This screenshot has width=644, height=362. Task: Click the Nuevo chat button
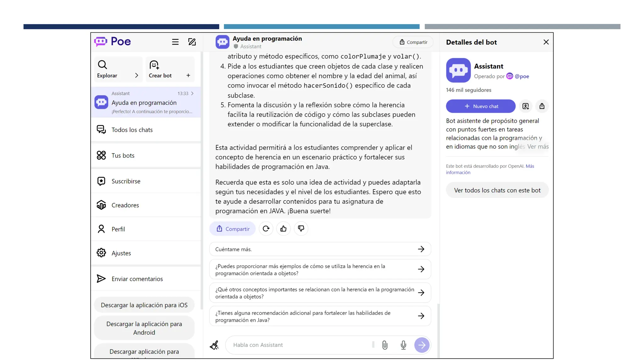coord(480,106)
